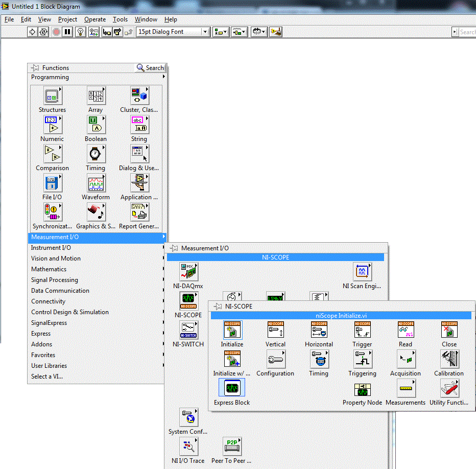Open the NI-SCOPE palette icon
The image size is (476, 469).
tap(188, 301)
